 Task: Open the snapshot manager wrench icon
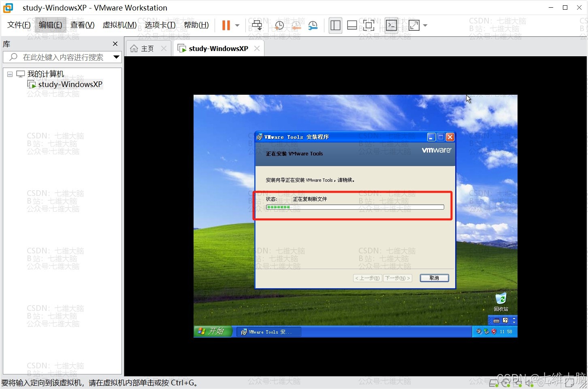click(313, 26)
